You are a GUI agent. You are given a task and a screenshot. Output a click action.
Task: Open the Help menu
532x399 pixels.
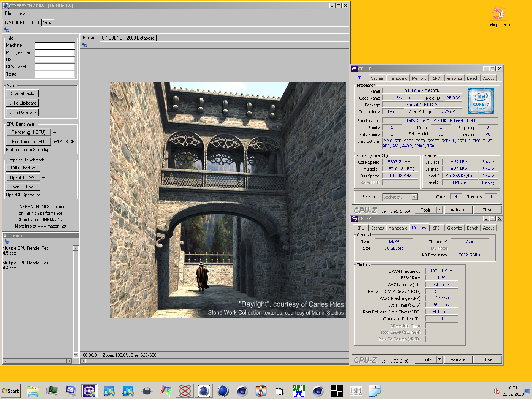[21, 13]
